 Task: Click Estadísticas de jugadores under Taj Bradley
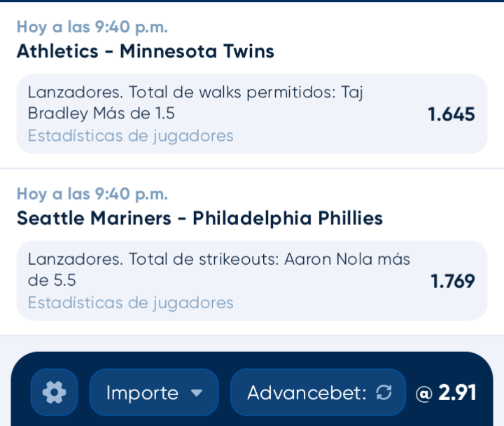[x=130, y=136]
